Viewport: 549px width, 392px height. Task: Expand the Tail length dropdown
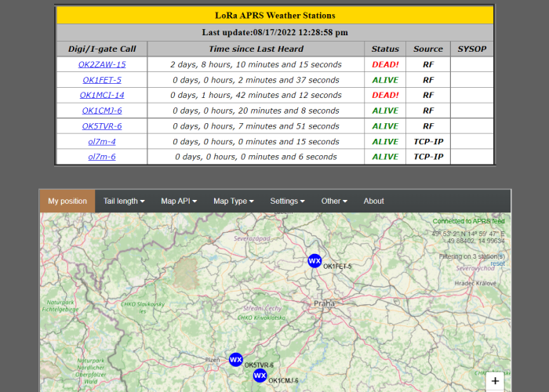click(x=124, y=201)
